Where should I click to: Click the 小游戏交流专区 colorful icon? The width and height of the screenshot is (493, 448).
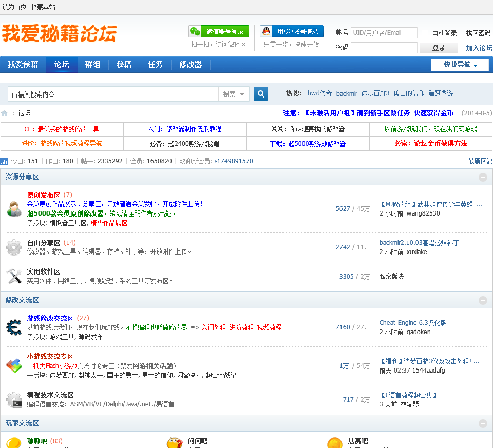point(14,365)
